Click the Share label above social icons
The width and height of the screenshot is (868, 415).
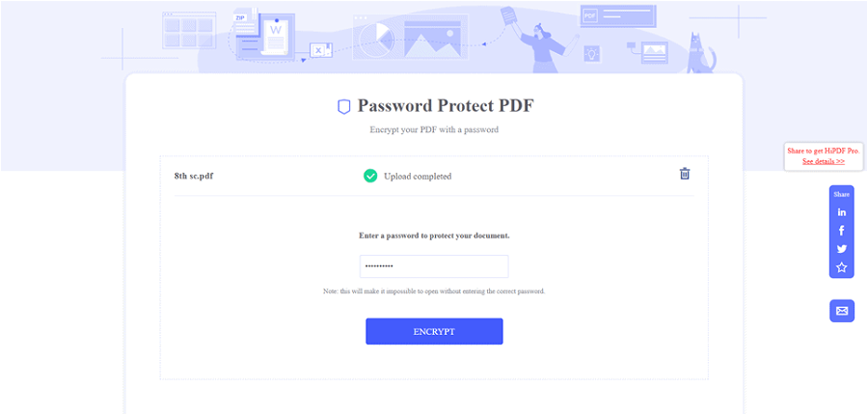point(841,194)
